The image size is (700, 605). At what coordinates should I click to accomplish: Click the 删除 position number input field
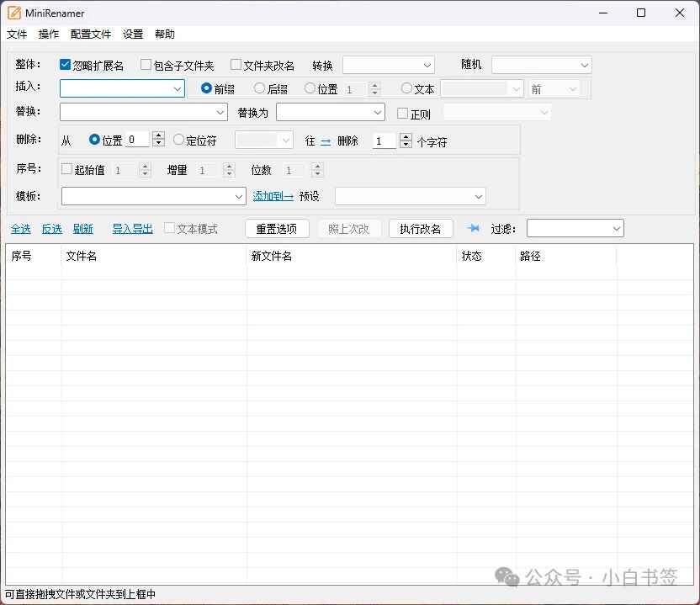(x=139, y=140)
